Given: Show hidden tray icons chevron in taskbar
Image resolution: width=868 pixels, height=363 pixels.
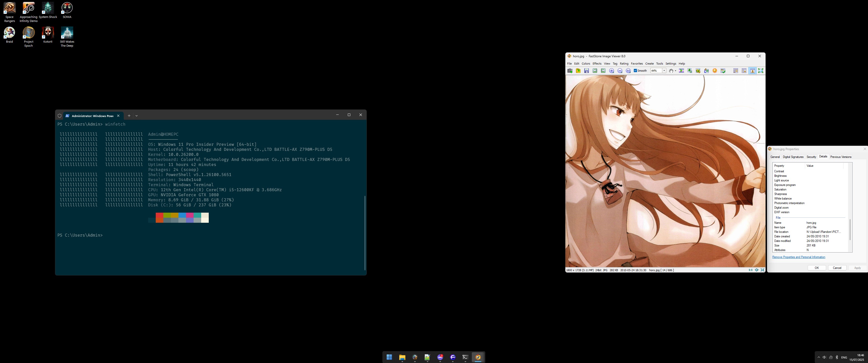Looking at the screenshot, I should pos(819,357).
